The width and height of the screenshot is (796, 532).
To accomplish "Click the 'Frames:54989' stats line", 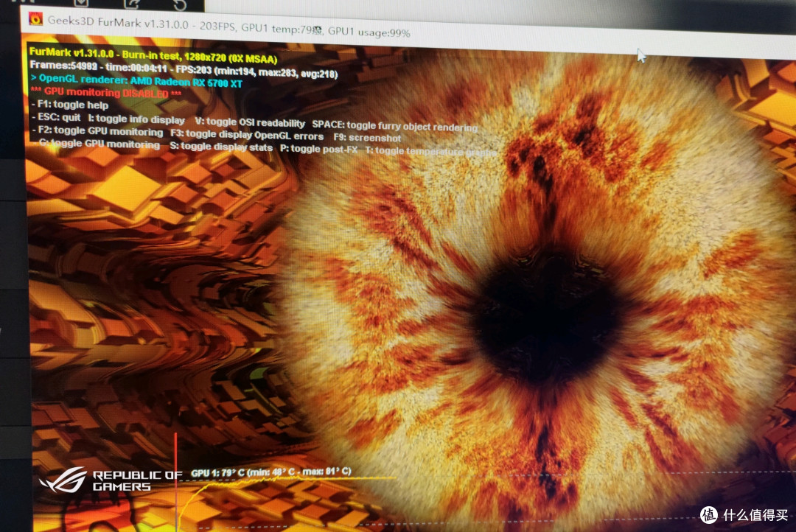I will (x=184, y=69).
